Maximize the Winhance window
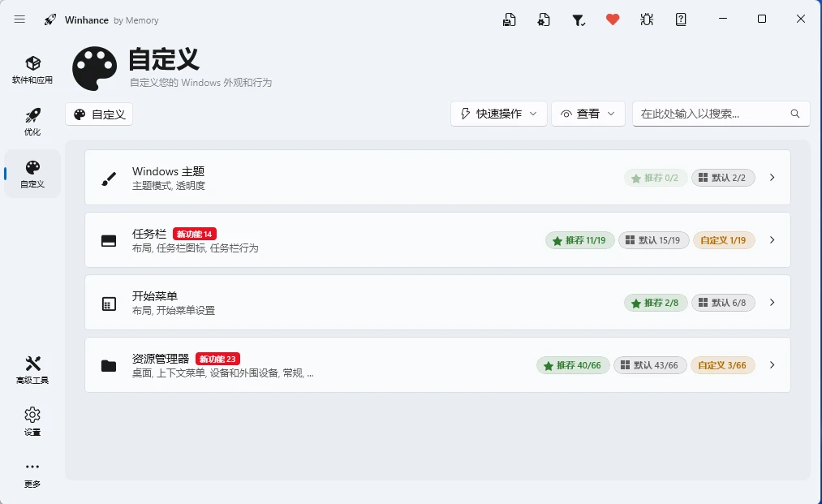The image size is (822, 504). [x=762, y=19]
